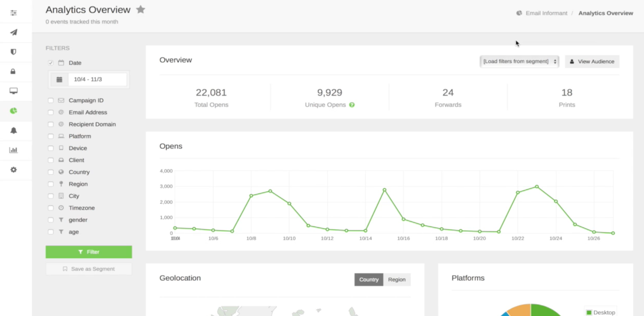644x316 pixels.
Task: Click the bar chart reports icon
Action: point(13,150)
